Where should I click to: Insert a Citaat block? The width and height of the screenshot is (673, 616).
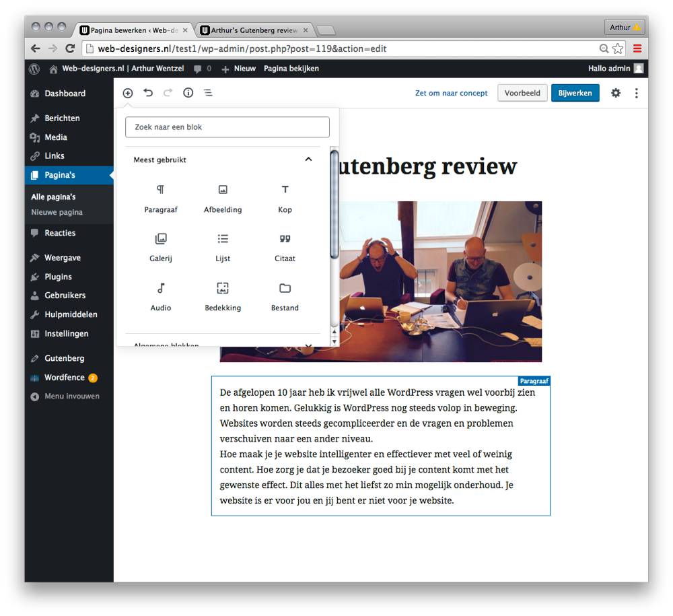pyautogui.click(x=285, y=247)
